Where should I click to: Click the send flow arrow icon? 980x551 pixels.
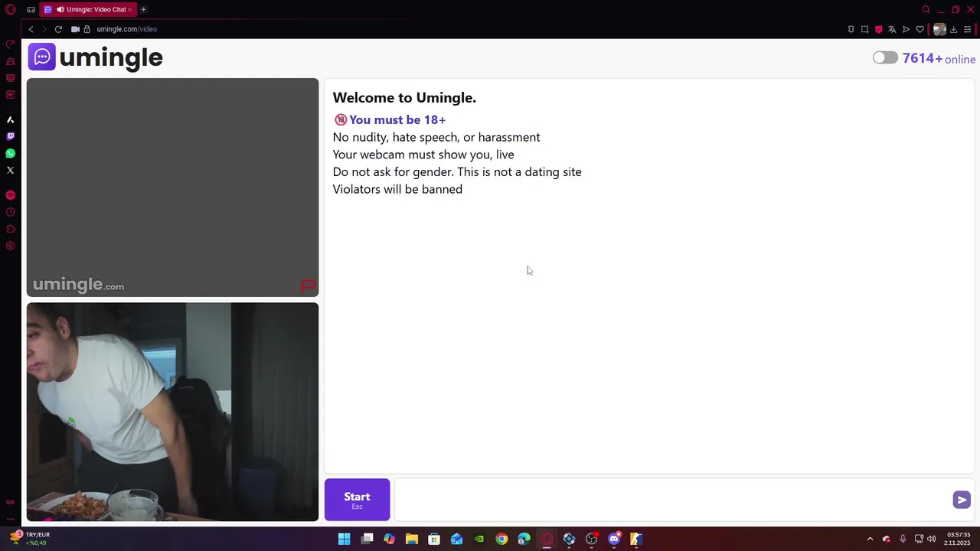click(906, 29)
